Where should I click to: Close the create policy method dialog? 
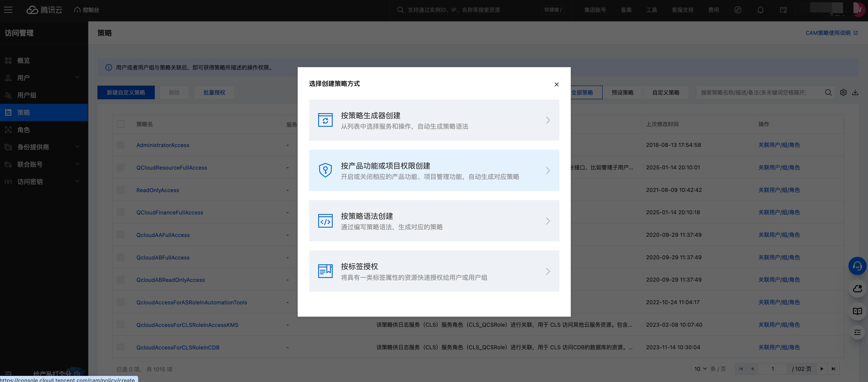pyautogui.click(x=557, y=84)
